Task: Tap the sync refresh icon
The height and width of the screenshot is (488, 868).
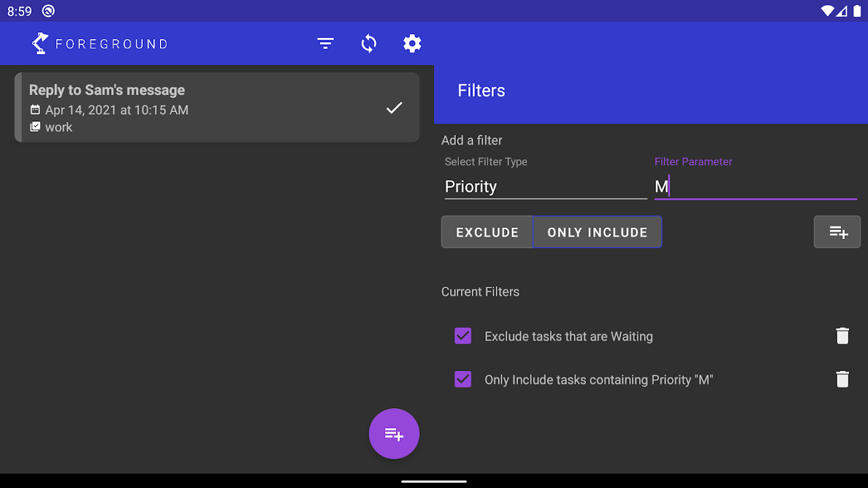Action: pos(369,43)
